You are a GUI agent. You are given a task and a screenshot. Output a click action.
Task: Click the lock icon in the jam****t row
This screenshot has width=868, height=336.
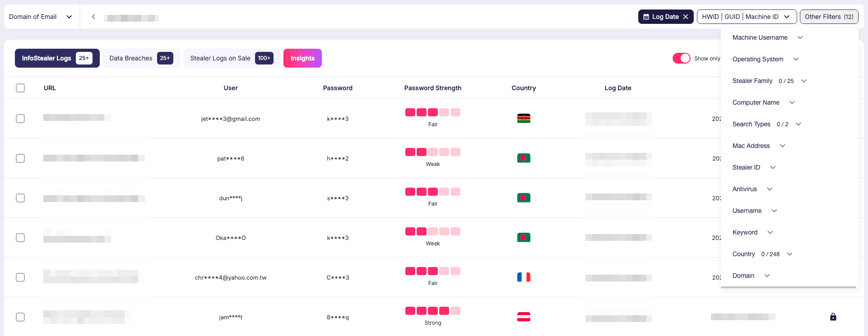[833, 317]
